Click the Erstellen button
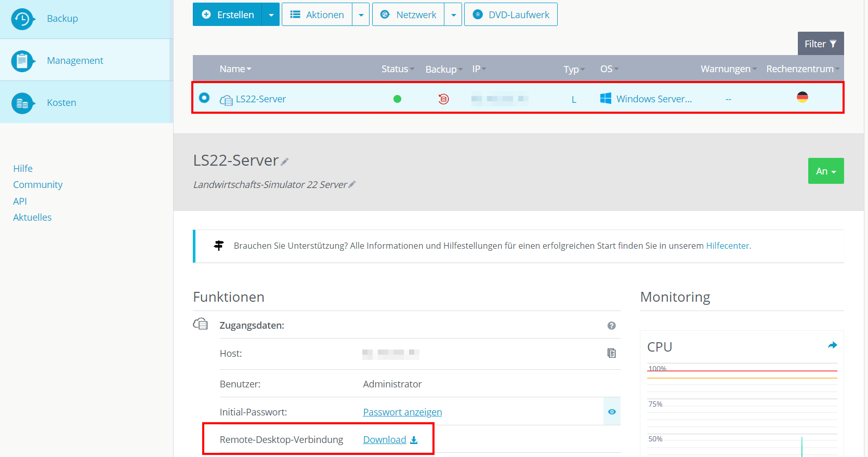 click(228, 15)
